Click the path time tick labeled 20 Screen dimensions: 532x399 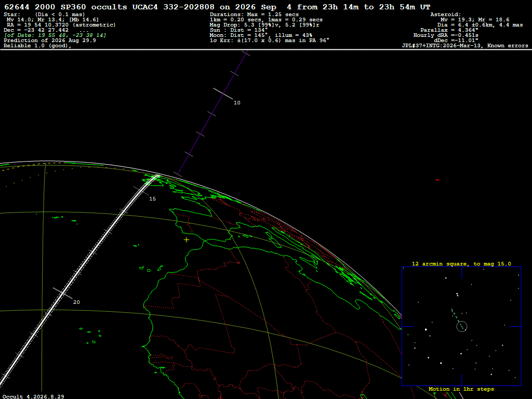tap(63, 293)
